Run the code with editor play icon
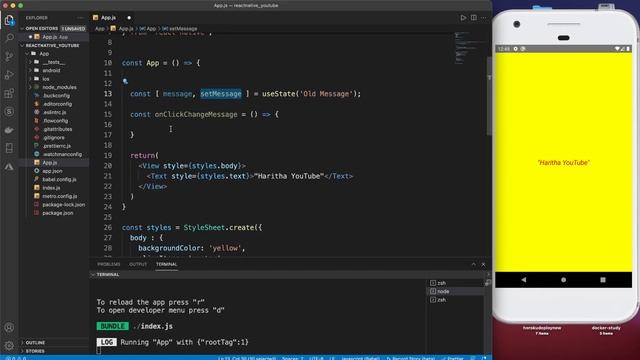 [463, 18]
